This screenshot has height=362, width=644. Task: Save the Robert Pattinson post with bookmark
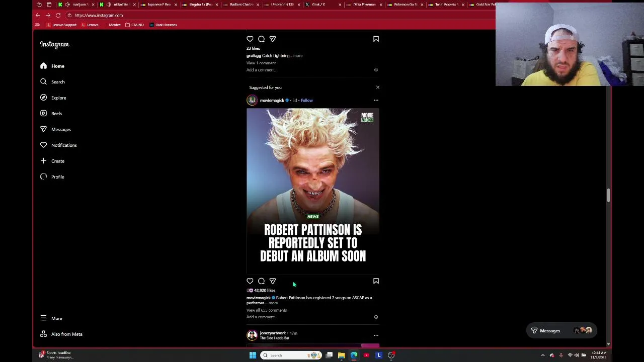pyautogui.click(x=376, y=281)
